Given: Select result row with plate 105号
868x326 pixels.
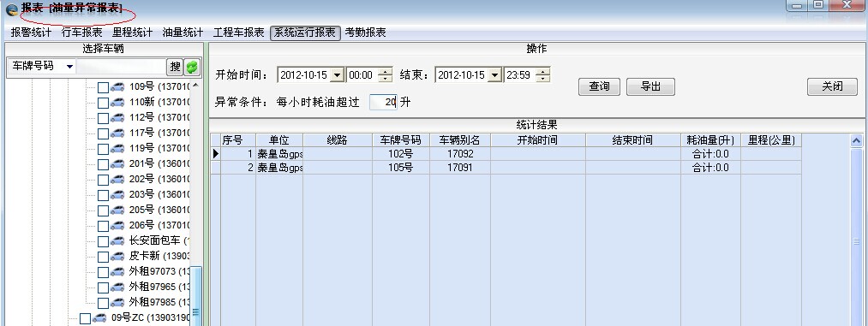Looking at the screenshot, I should coord(506,168).
